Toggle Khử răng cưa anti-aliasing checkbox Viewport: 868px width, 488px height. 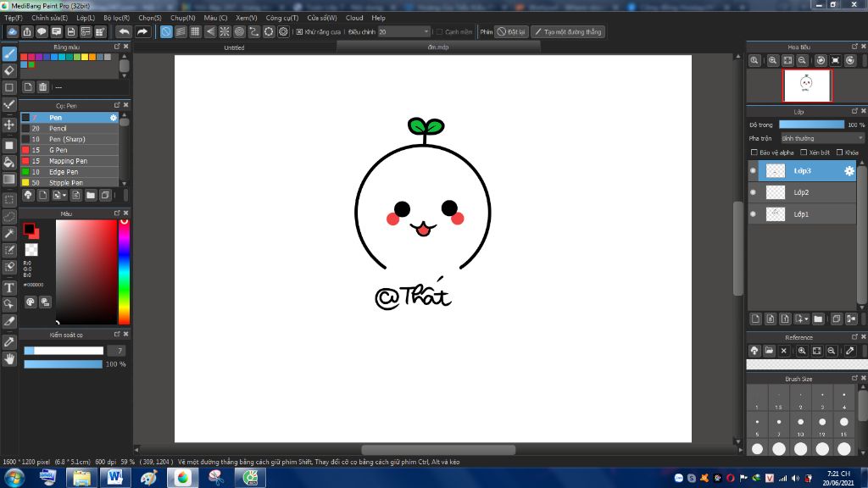click(299, 32)
